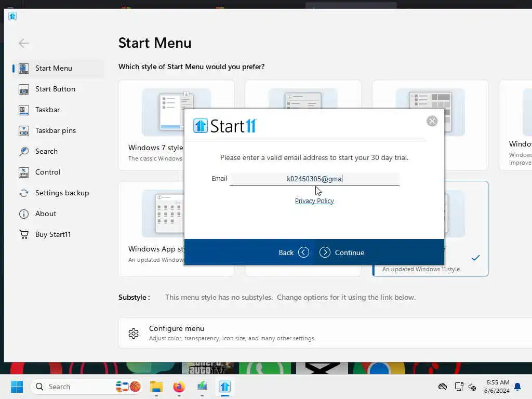The image size is (532, 399).
Task: Click the selected style checkmark
Action: (475, 258)
